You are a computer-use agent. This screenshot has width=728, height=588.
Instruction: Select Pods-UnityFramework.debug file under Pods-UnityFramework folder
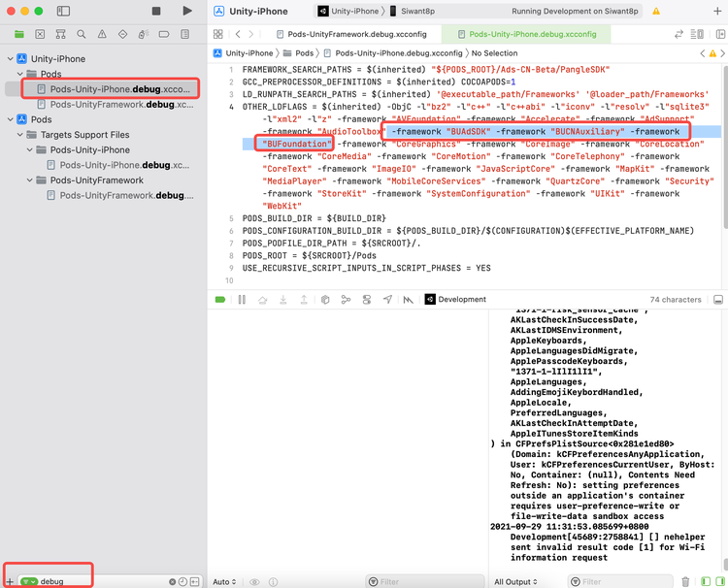point(119,195)
